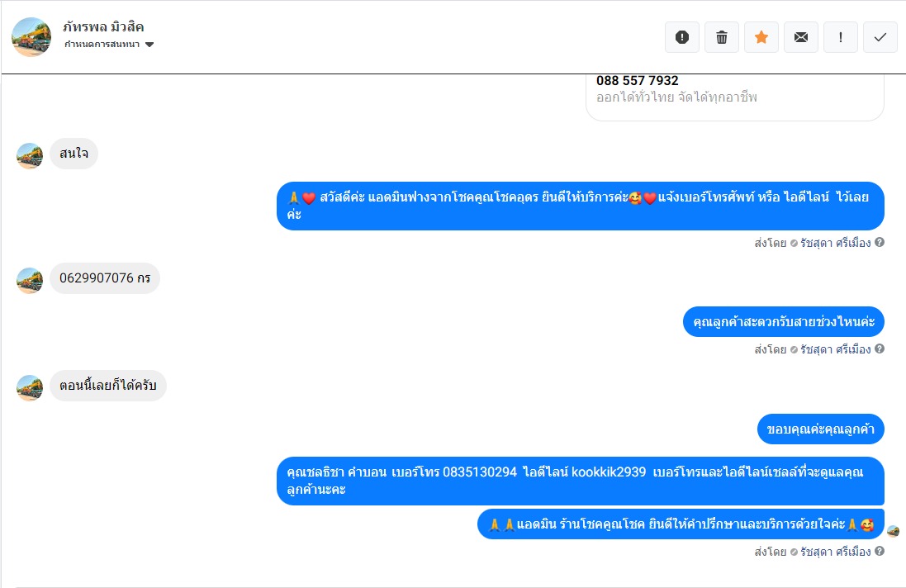This screenshot has width=906, height=588.
Task: Delete the conversation using the trash icon
Action: (x=722, y=37)
